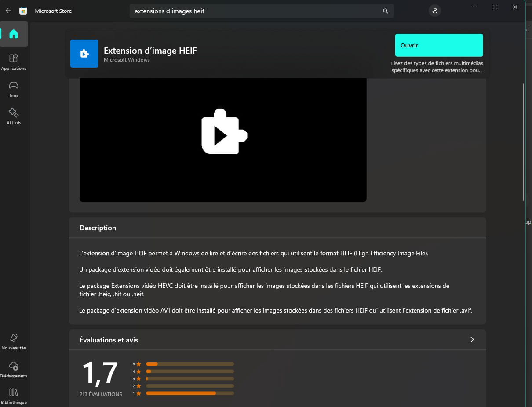Click the Microsoft Windows publisher link
The width and height of the screenshot is (532, 407).
coord(127,60)
